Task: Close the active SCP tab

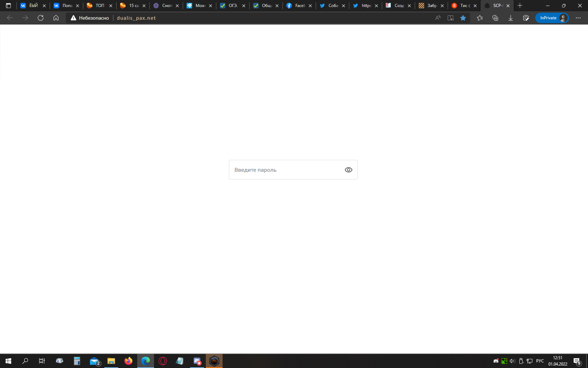Action: [508, 6]
